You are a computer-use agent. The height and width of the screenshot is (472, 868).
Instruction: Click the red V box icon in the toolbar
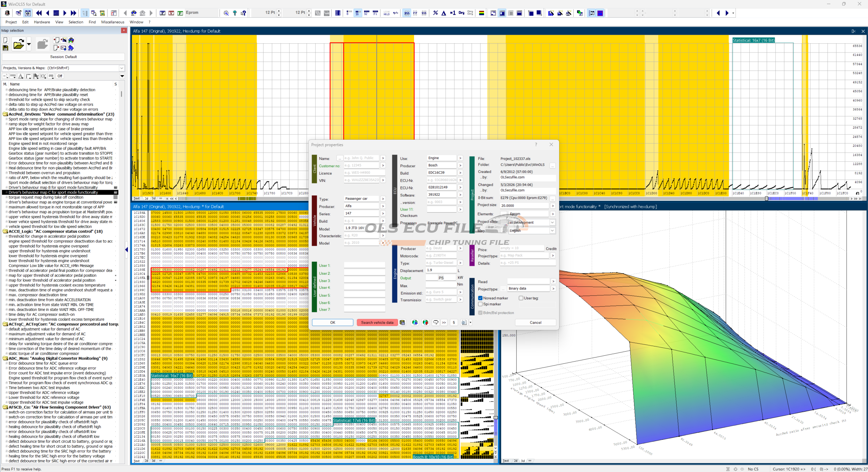point(171,13)
